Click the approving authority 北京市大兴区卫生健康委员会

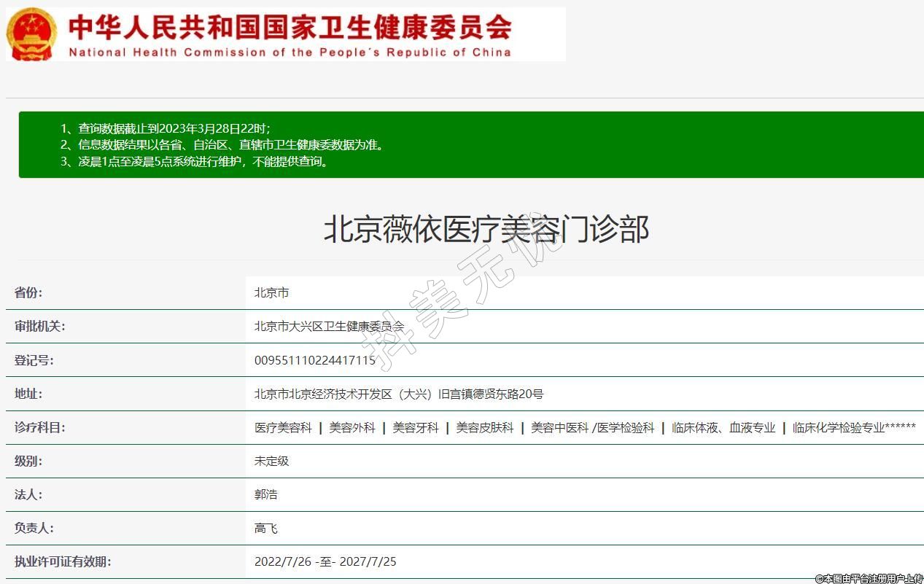click(329, 326)
